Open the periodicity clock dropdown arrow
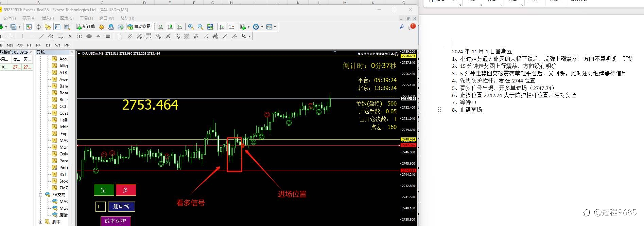 262,27
